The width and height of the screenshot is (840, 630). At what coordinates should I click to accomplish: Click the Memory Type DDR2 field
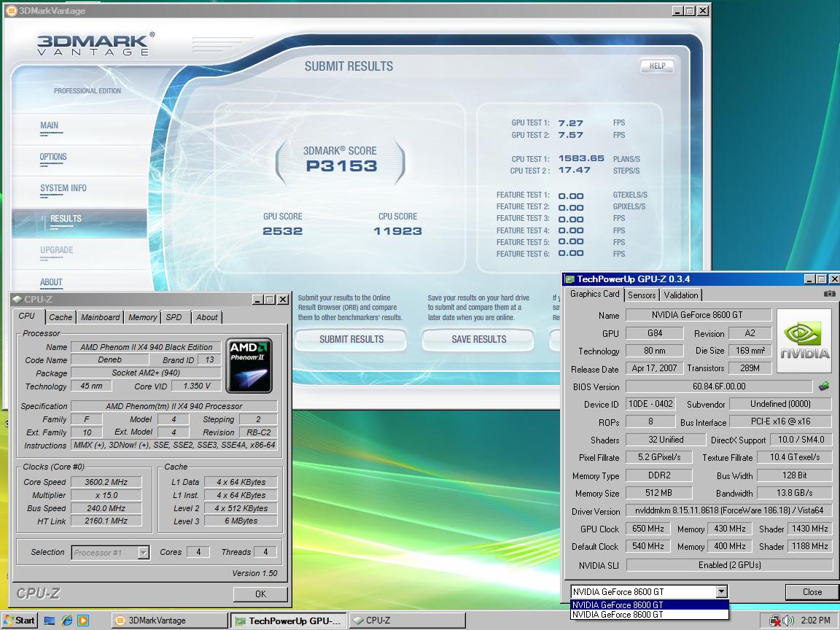pos(659,475)
